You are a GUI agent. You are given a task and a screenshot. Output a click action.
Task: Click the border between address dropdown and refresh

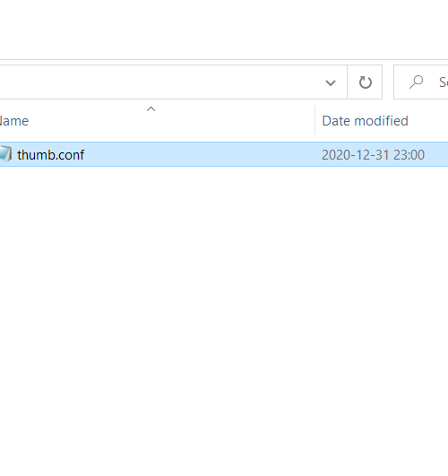click(x=348, y=82)
